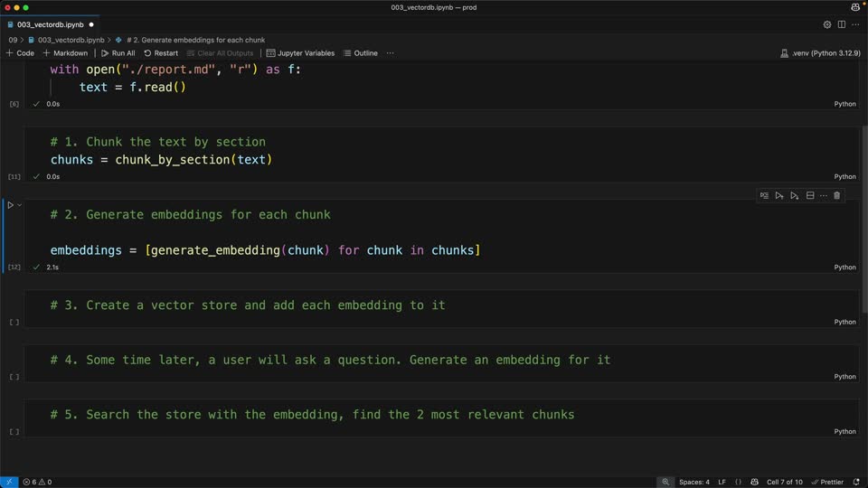Change language of cell '# 3. Create a vector store' via Python label
868x488 pixels.
(844, 322)
